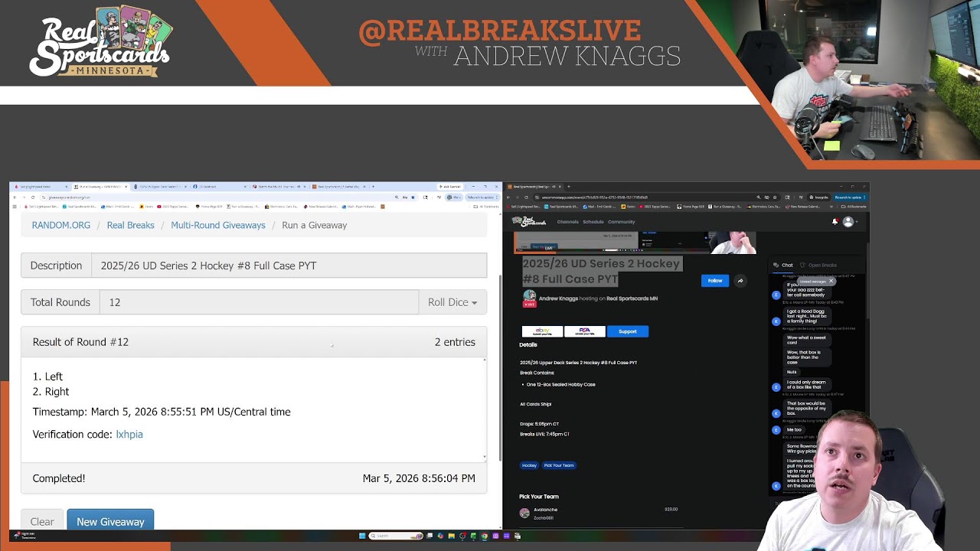Image resolution: width=980 pixels, height=551 pixels.
Task: Click the light browser profile Work chip
Action: pos(454,197)
